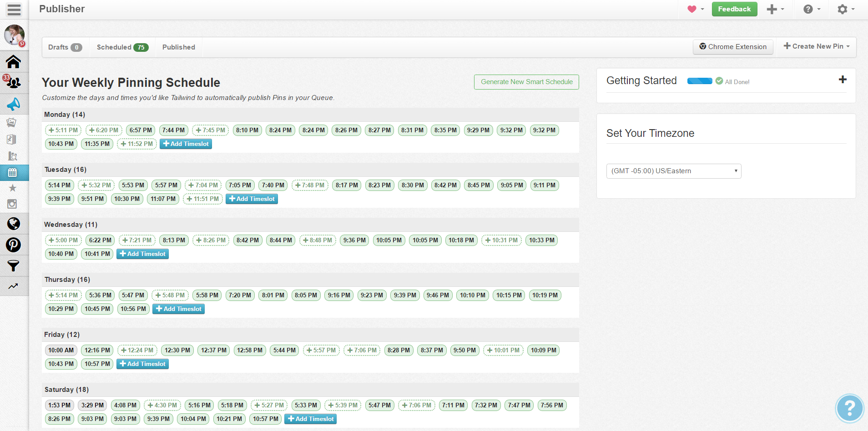Viewport: 868px width, 431px height.
Task: Click the star icon in sidebar
Action: point(13,188)
